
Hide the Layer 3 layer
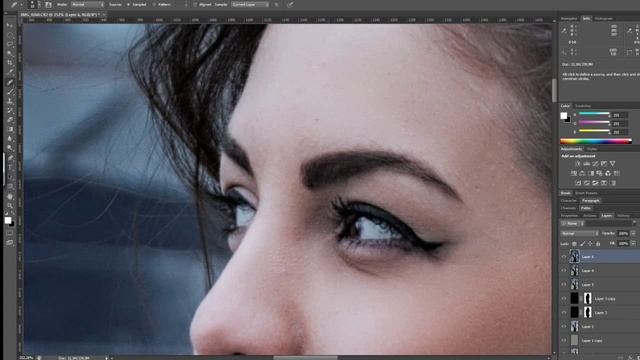(x=564, y=313)
